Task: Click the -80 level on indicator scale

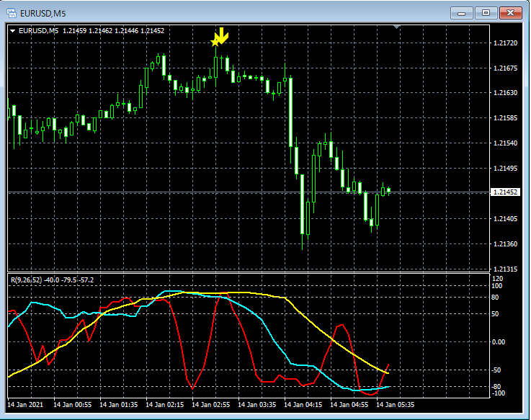Action: (x=497, y=387)
